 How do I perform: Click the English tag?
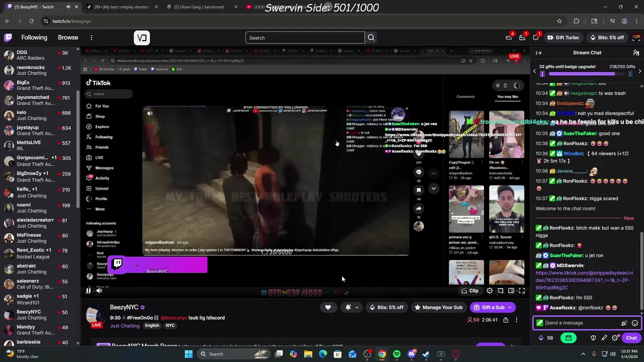click(x=152, y=326)
